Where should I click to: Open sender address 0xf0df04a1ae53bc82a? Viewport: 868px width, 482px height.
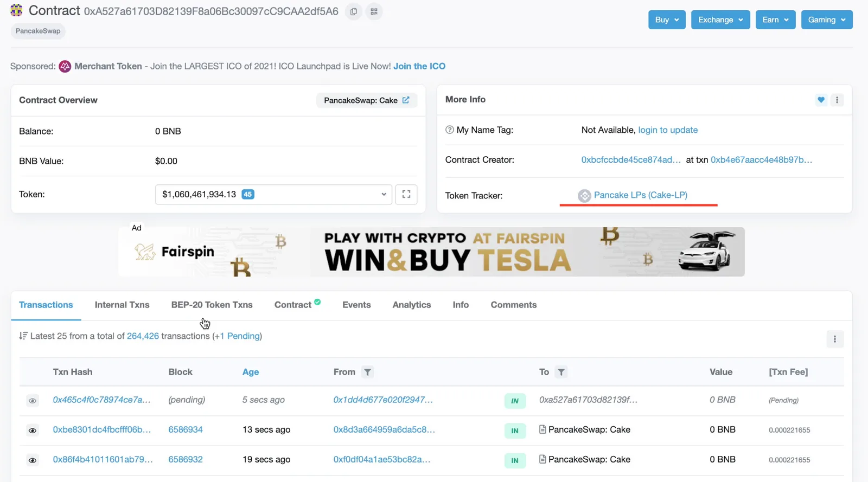click(x=382, y=460)
